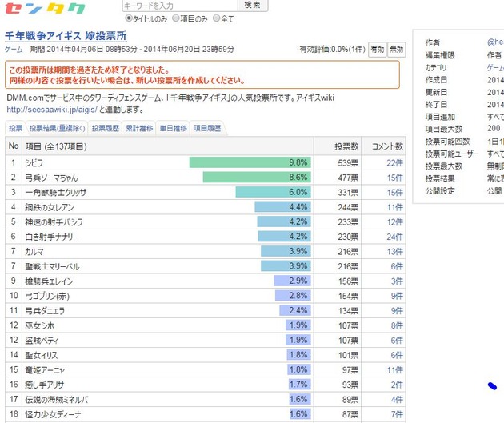Click the 9.8% green bar for シビラ

[250, 162]
